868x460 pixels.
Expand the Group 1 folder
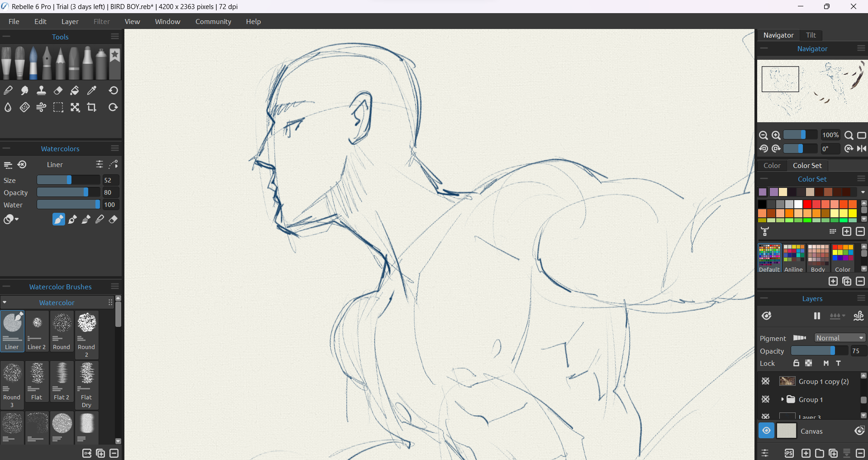[782, 399]
